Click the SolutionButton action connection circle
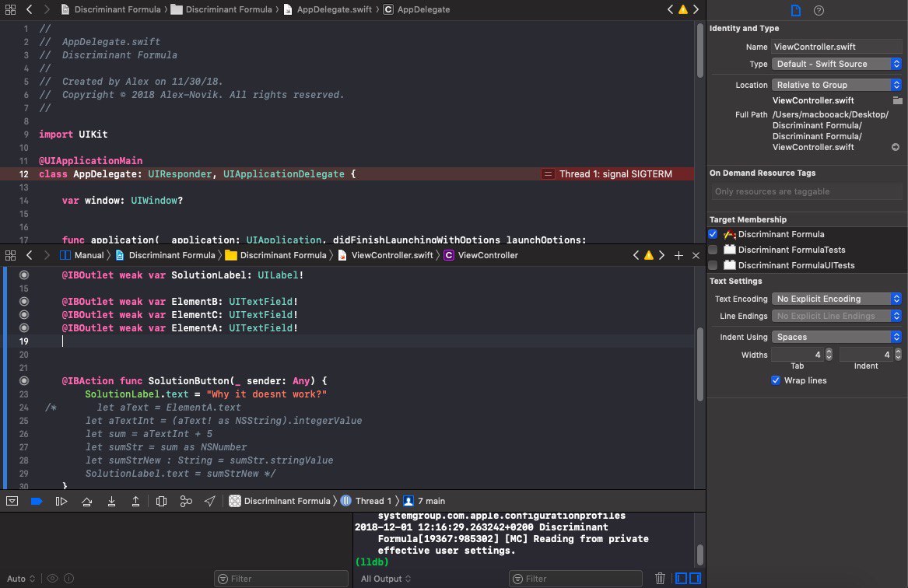 tap(24, 381)
